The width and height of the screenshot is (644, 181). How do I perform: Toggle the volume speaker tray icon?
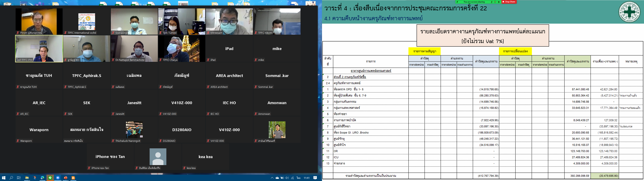[287, 178]
